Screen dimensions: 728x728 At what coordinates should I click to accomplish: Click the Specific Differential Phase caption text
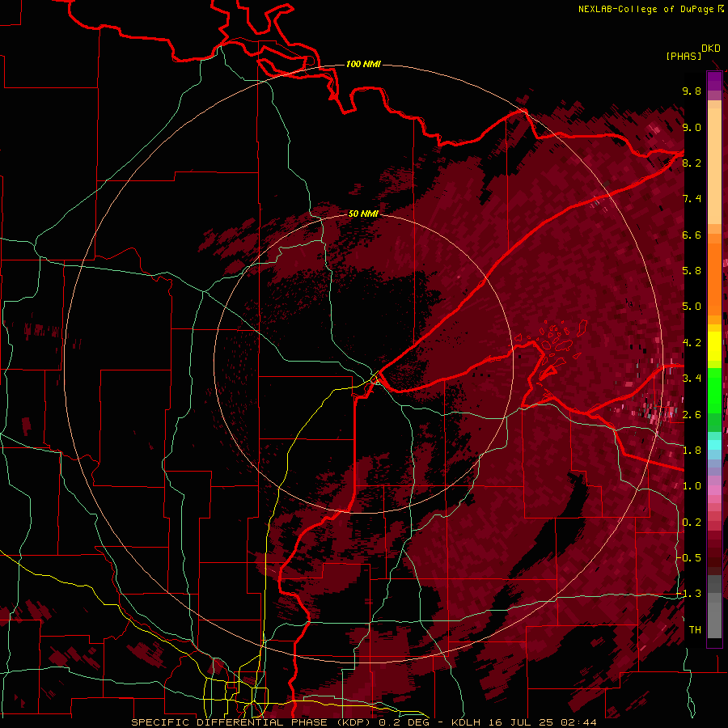[x=363, y=722]
